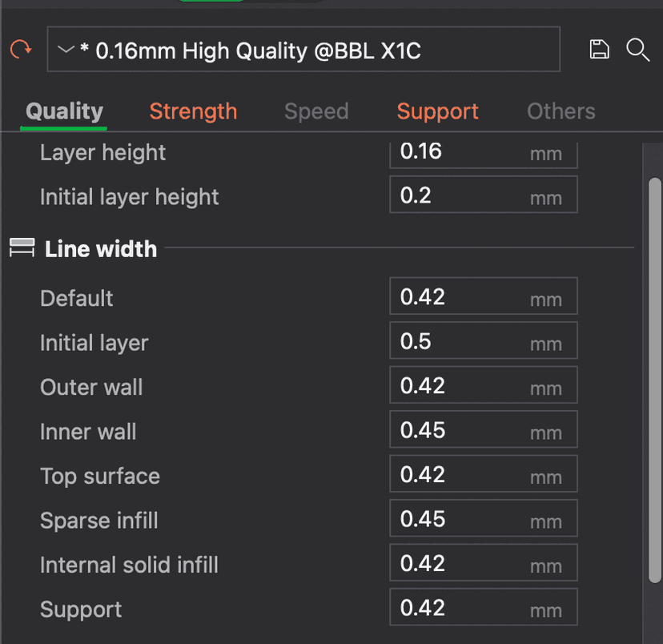This screenshot has width=663, height=644.
Task: Open the settings search magnifier icon
Action: [637, 50]
